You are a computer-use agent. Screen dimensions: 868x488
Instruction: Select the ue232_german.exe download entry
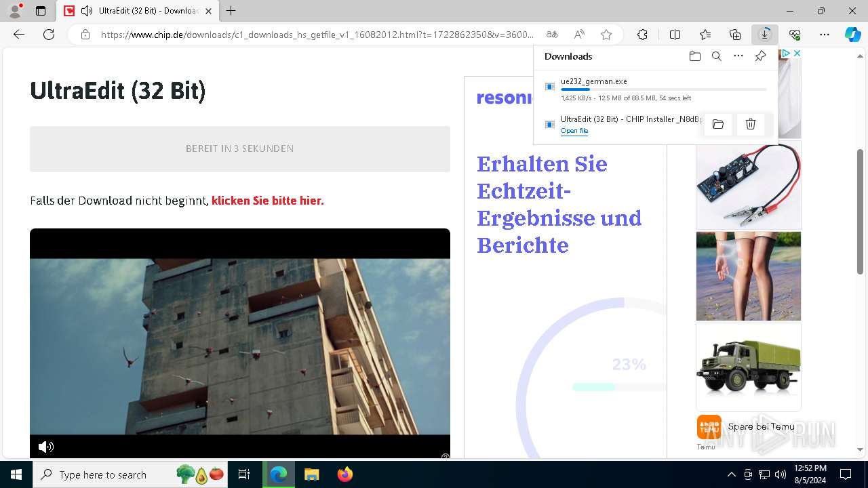pyautogui.click(x=655, y=89)
